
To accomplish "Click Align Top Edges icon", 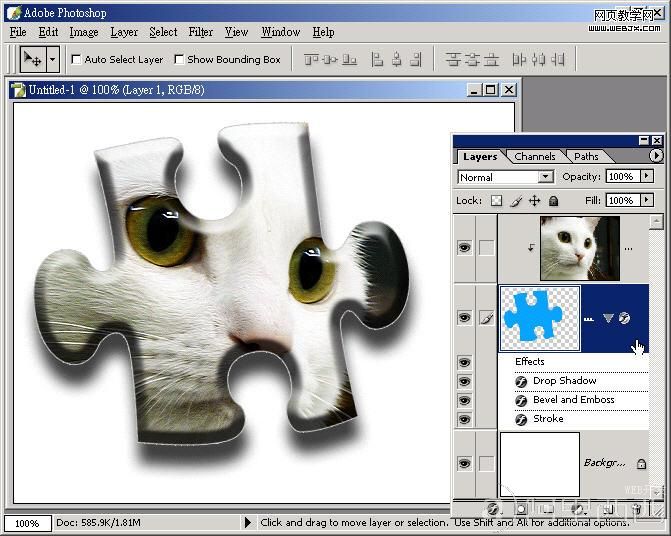I will tap(311, 59).
